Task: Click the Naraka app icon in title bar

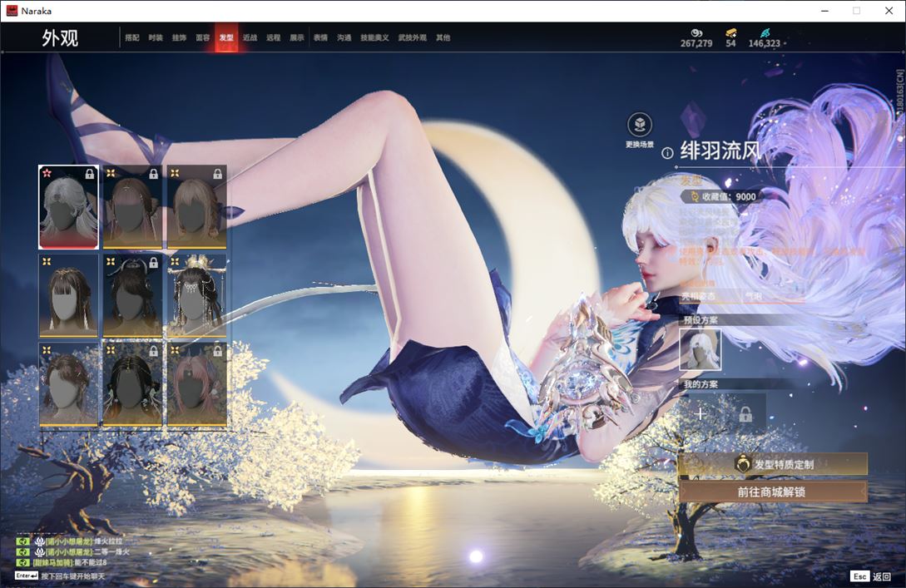Action: 12,11
